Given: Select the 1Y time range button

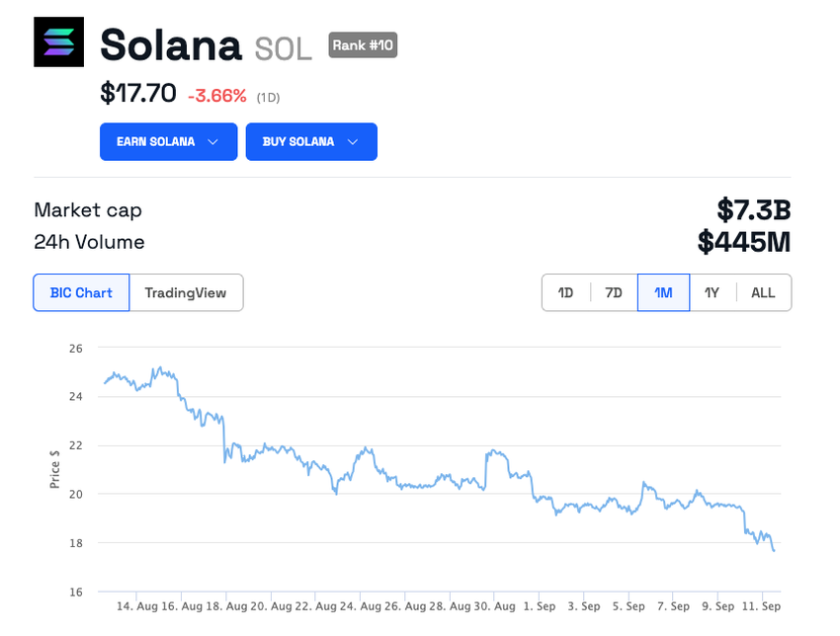Looking at the screenshot, I should [x=713, y=292].
